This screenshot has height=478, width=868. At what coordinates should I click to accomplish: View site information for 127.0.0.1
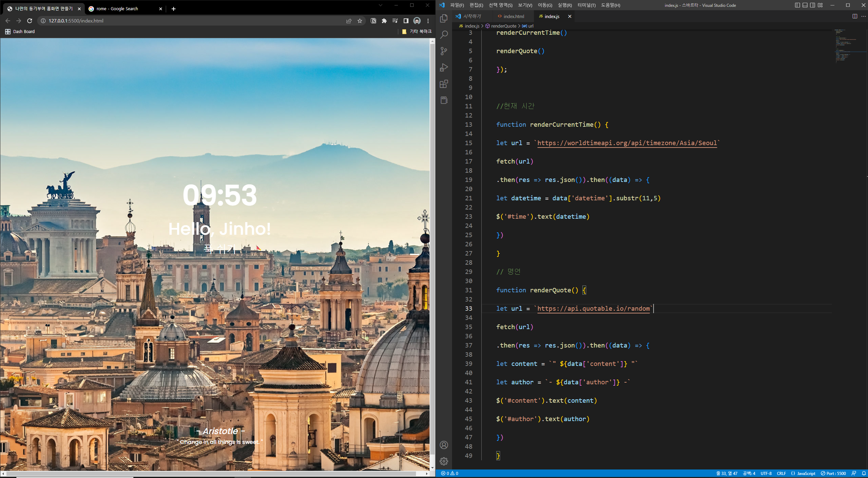pyautogui.click(x=43, y=21)
